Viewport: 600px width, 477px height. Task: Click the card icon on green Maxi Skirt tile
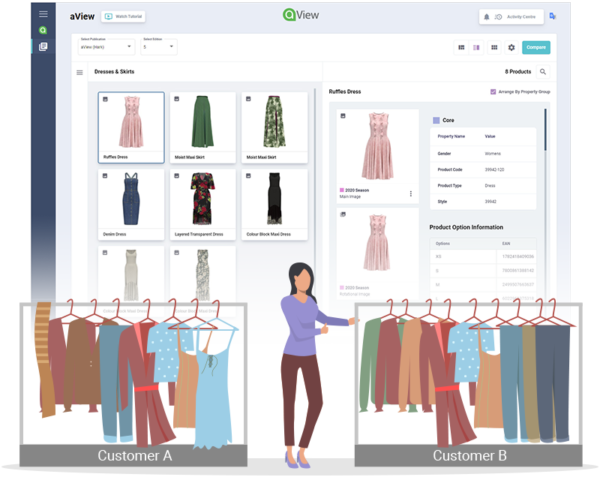[177, 99]
